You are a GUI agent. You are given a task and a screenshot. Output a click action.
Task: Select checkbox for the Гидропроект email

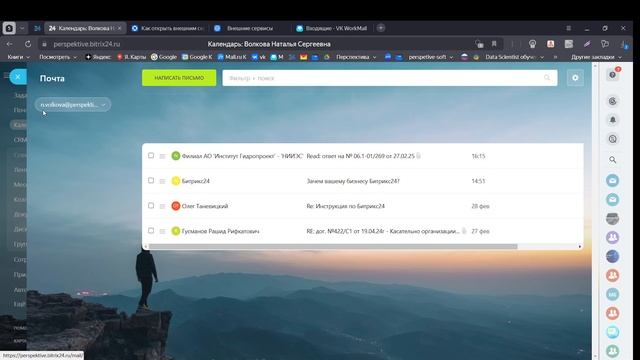pos(151,156)
